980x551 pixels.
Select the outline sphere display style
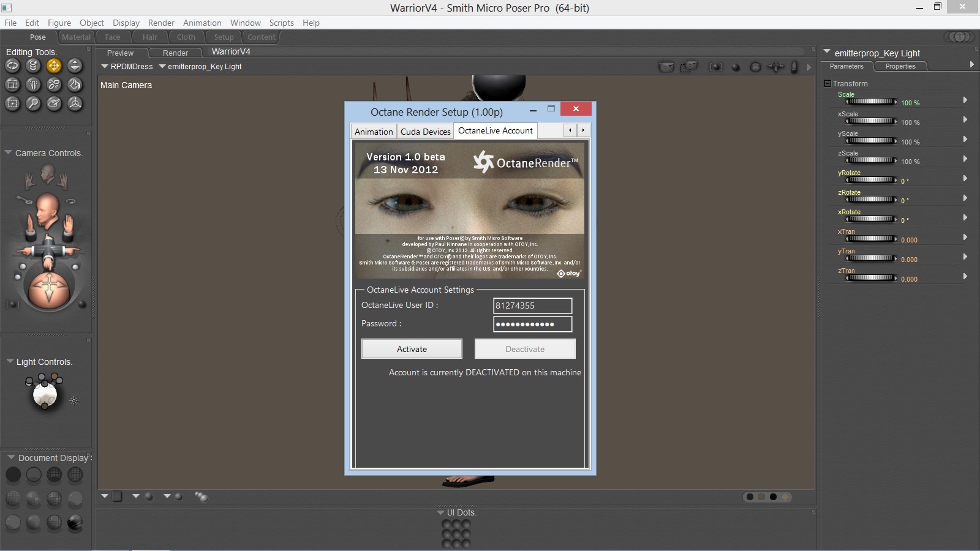pyautogui.click(x=34, y=474)
